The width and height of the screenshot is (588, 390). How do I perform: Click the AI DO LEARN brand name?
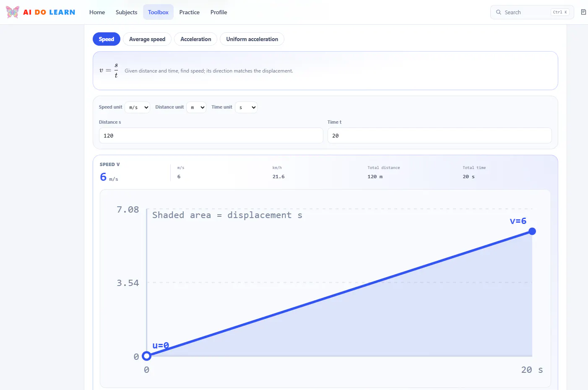pyautogui.click(x=49, y=12)
